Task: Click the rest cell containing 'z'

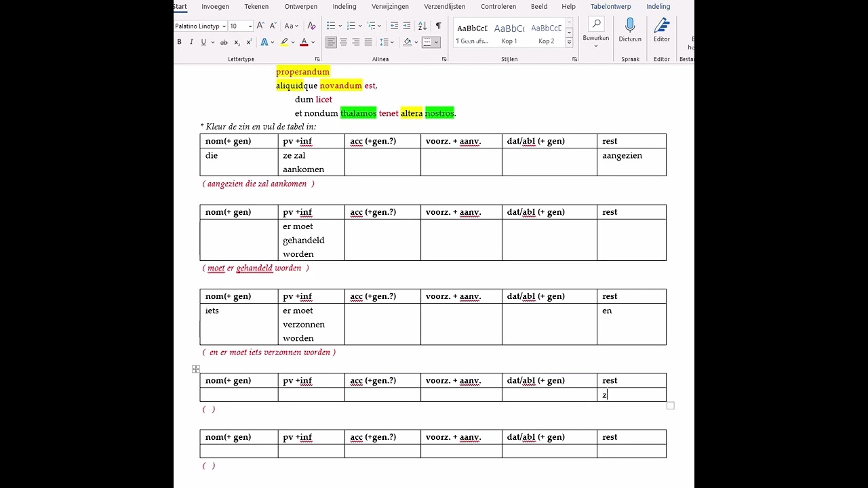Action: [631, 394]
